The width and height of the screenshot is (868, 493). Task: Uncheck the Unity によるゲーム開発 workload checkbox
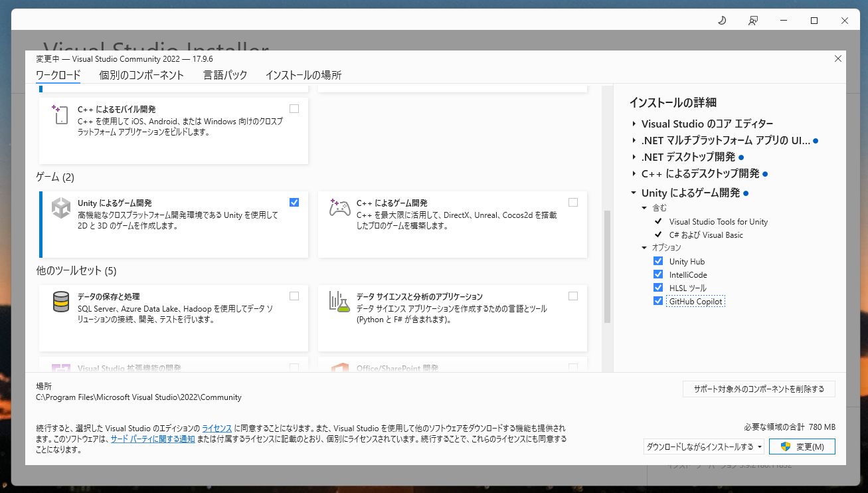294,202
